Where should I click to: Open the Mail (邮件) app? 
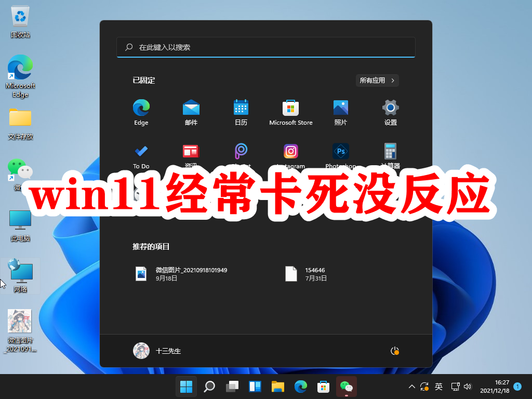(x=191, y=112)
